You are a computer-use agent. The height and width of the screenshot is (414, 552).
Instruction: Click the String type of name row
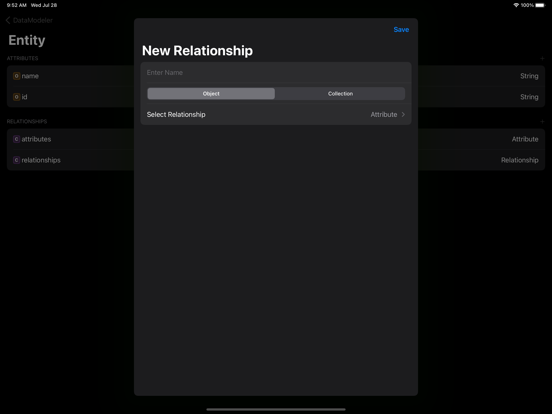coord(529,76)
